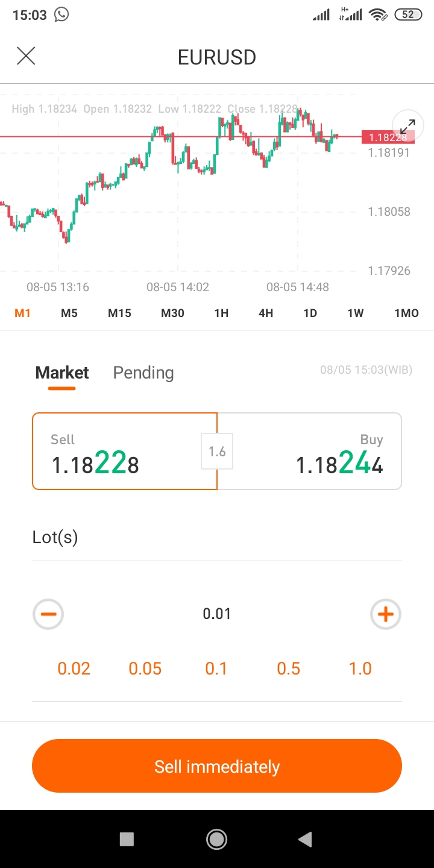Close the EURUSD order screen
The width and height of the screenshot is (434, 868).
tap(26, 56)
